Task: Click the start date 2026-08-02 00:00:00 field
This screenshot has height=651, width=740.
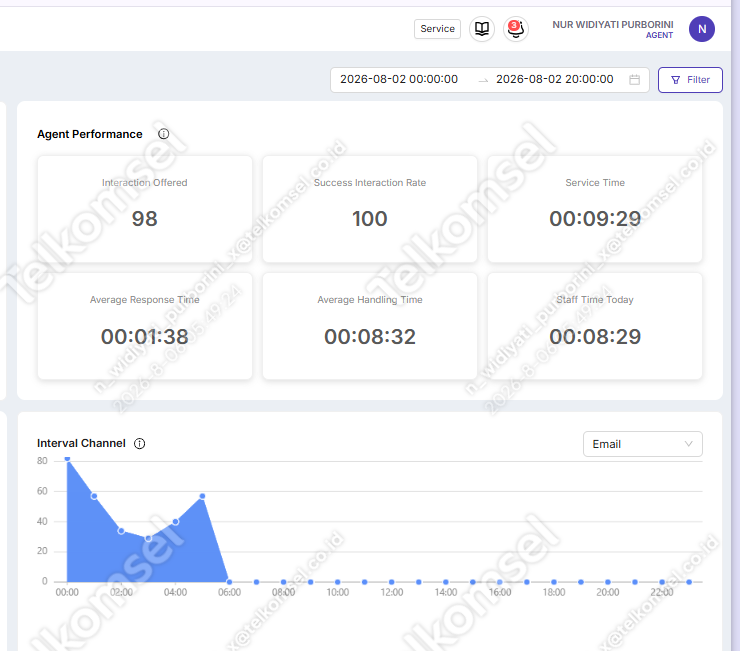Action: 399,79
